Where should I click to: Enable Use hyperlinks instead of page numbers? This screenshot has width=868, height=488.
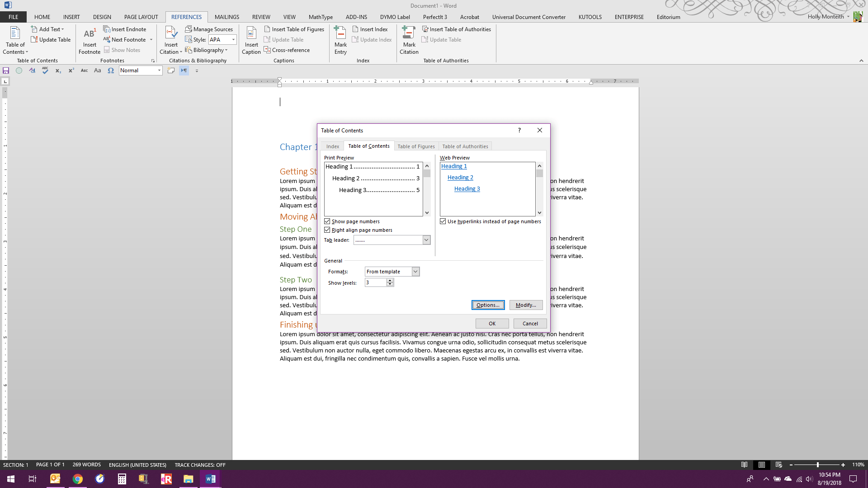[x=442, y=221]
